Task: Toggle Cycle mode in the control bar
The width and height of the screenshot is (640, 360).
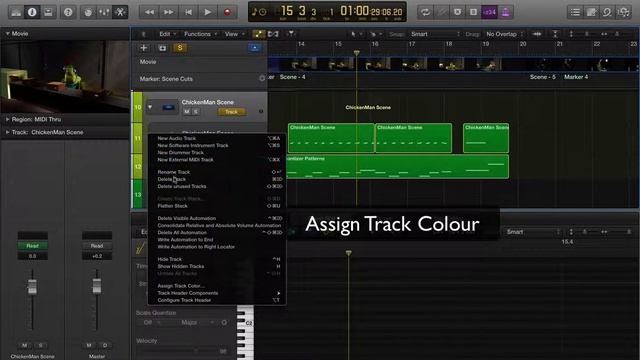Action: pos(425,12)
